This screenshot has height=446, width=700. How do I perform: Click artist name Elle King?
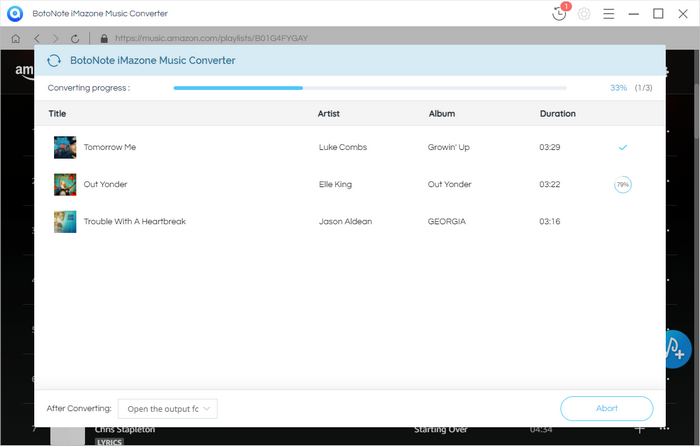click(335, 184)
